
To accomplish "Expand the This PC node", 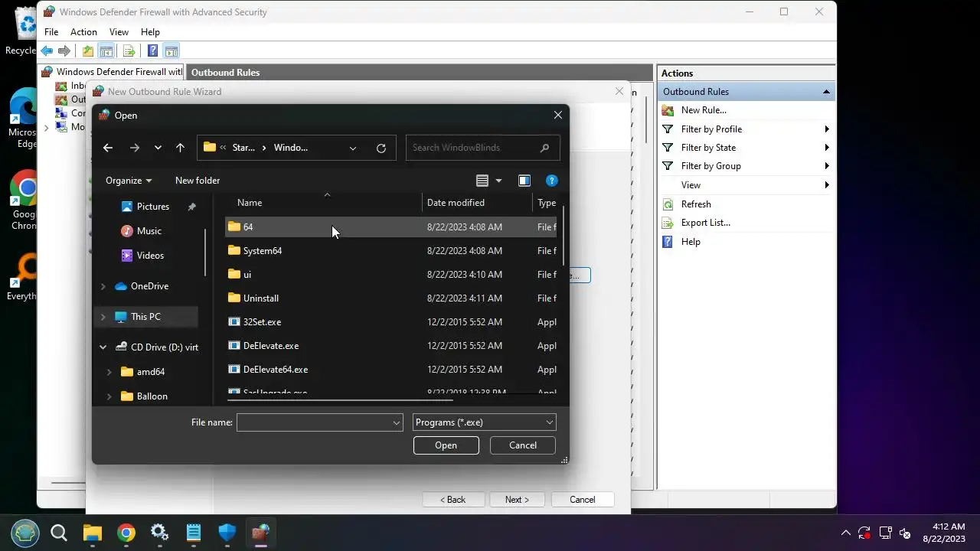I will [103, 317].
